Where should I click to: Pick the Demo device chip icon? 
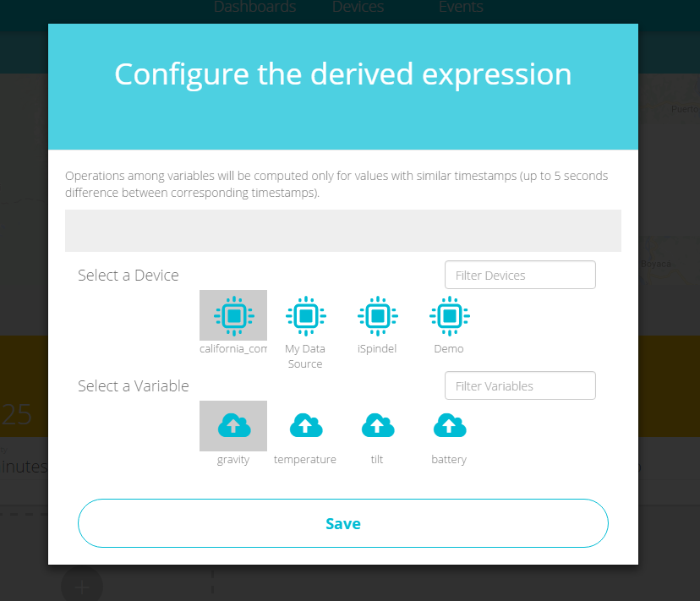tap(449, 316)
